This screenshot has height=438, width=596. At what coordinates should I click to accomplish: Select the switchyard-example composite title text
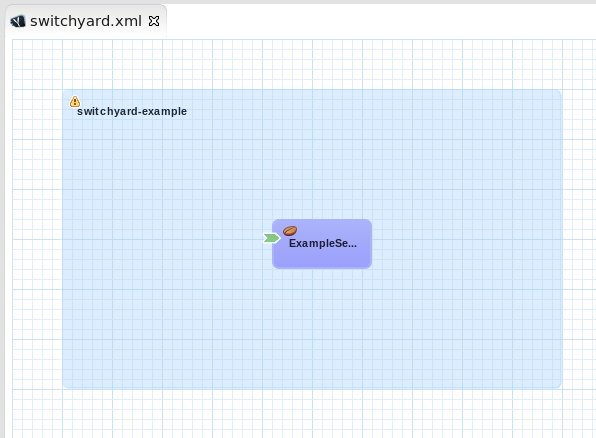[132, 111]
